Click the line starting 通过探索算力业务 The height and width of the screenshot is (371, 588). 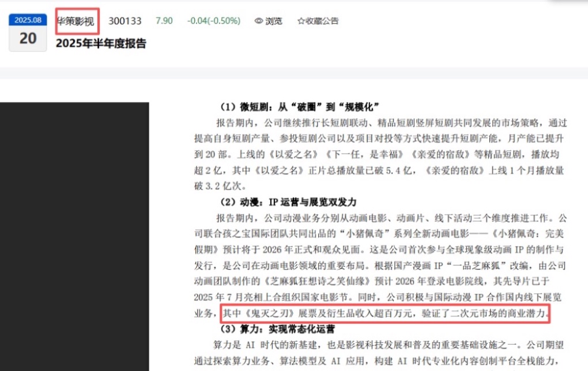point(378,361)
